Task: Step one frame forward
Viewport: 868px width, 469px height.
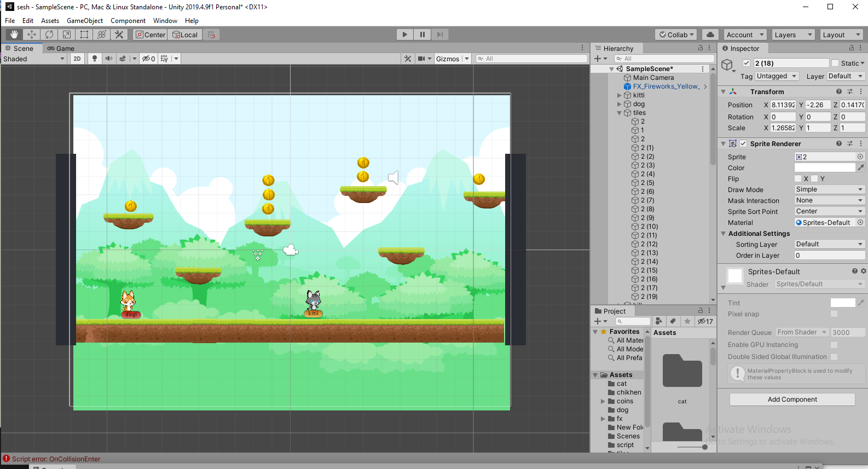Action: point(440,34)
